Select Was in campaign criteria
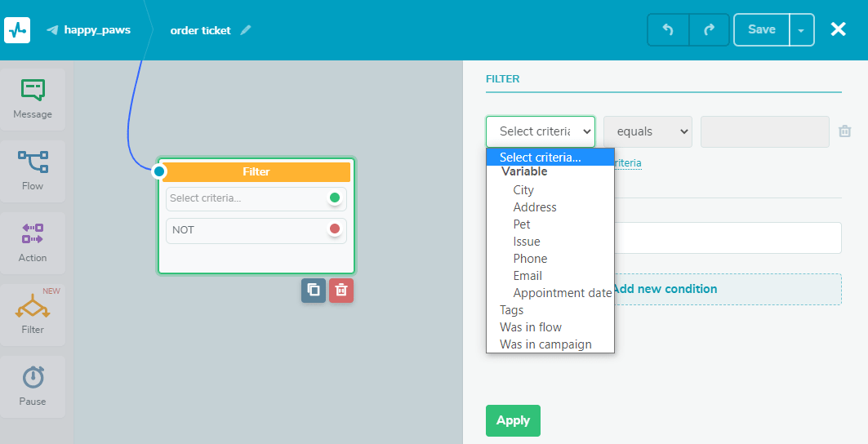Screen dimensions: 868x444 click(545, 344)
